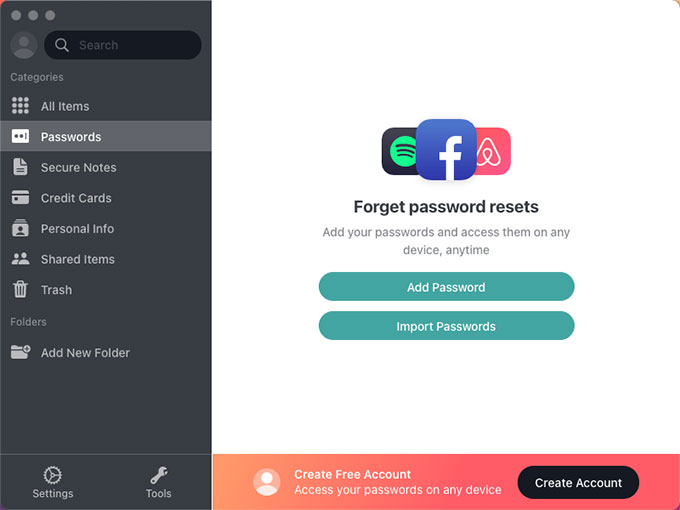Click the Credit Cards card icon

point(20,198)
